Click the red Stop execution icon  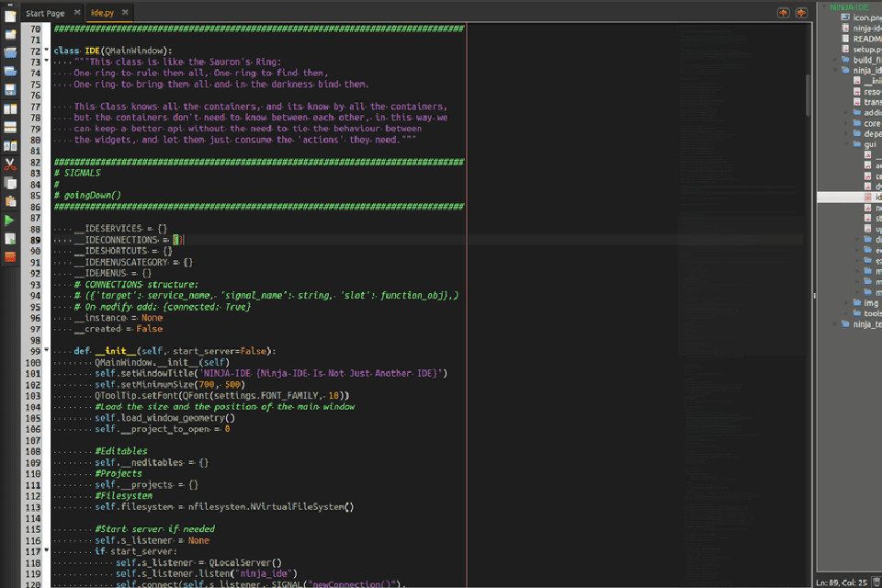10,257
